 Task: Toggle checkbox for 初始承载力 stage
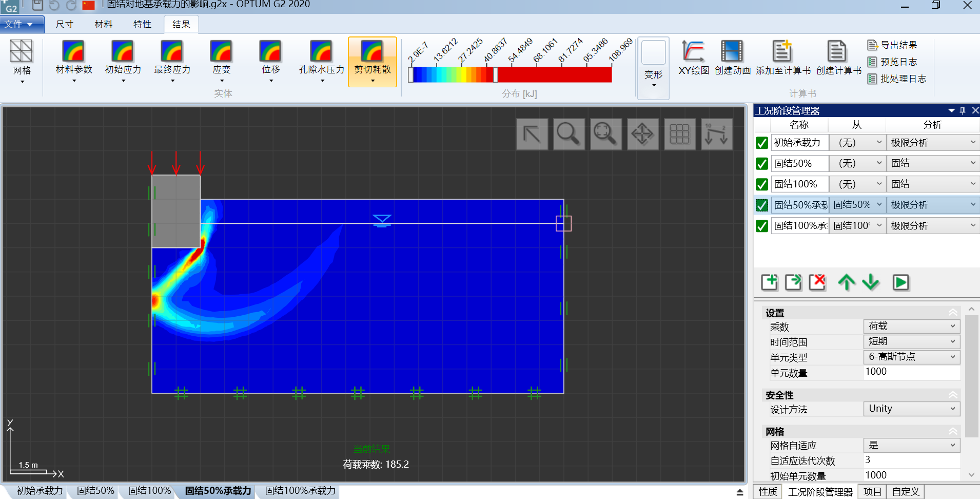[x=762, y=143]
